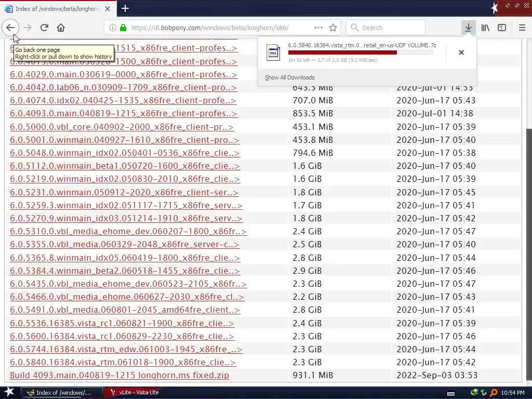The height and width of the screenshot is (399, 532).
Task: Click the page vertical scrollbar
Action: coord(528,255)
